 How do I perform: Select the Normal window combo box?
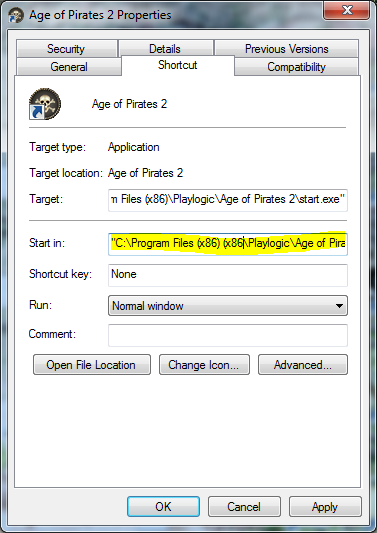click(x=228, y=306)
